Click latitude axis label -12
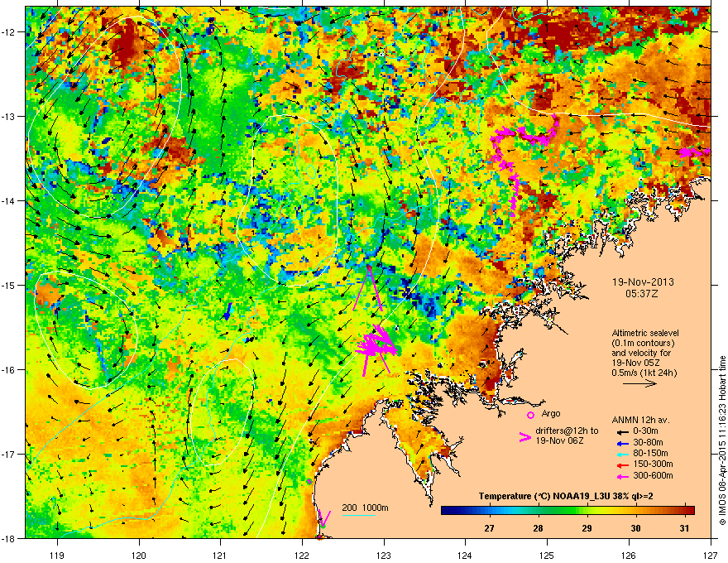The height and width of the screenshot is (563, 728). pos(8,32)
